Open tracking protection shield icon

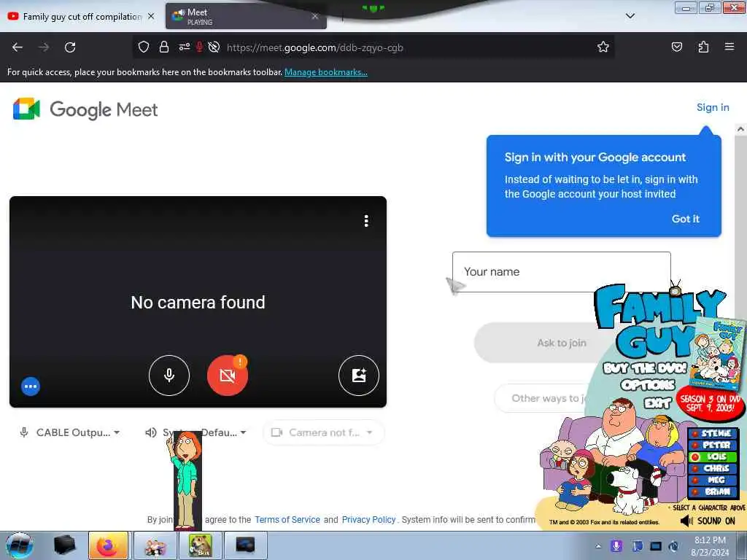[144, 47]
